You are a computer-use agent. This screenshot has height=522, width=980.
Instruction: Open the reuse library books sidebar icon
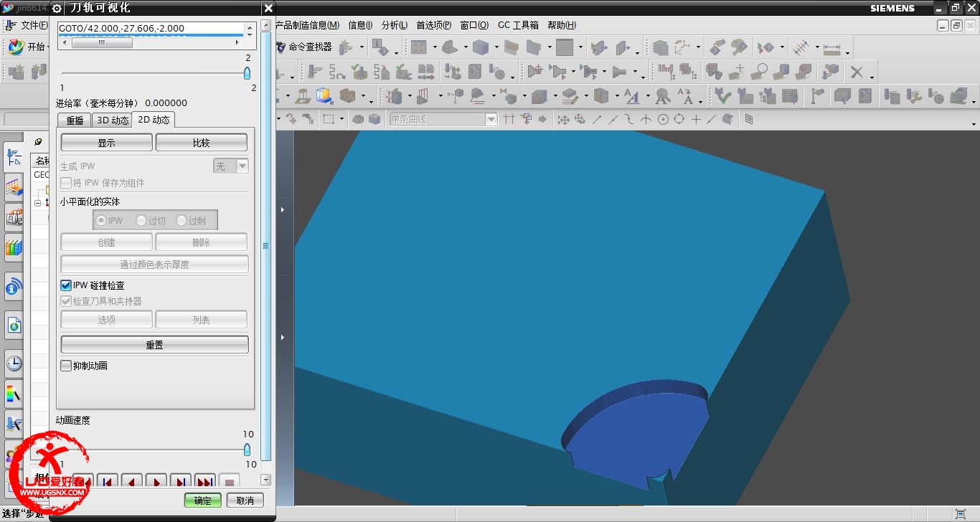pyautogui.click(x=14, y=247)
